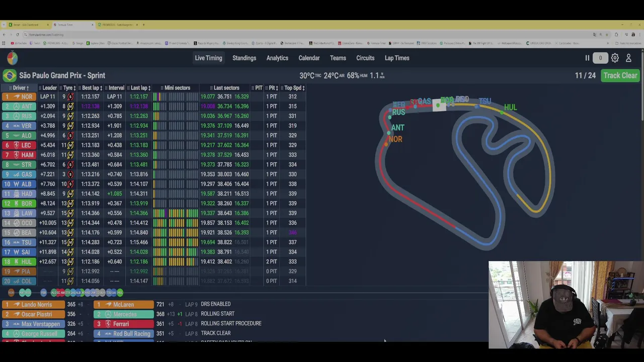Click the soft tyre icon in ALO row
The height and width of the screenshot is (362, 644).
coord(70,135)
